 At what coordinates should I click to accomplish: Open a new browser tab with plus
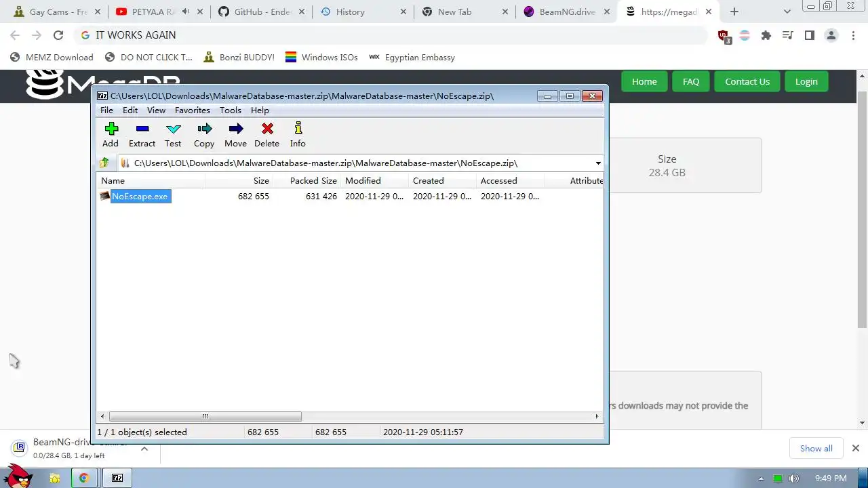click(734, 12)
